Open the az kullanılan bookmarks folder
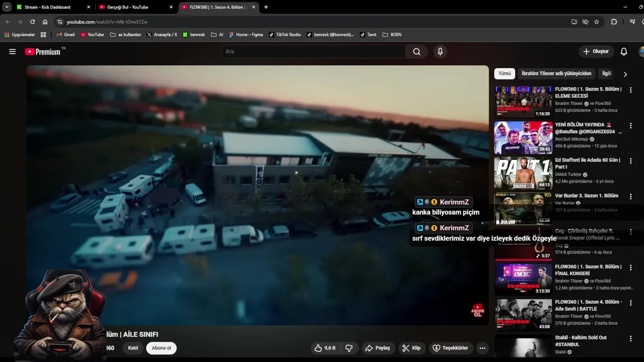Screen dimensions: 644x362 (126, 35)
